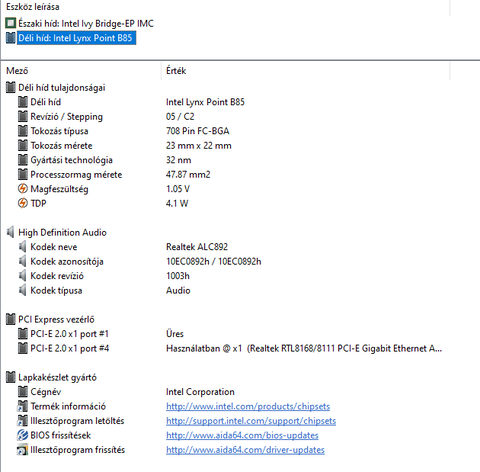This screenshot has height=472, width=480.
Task: Select the 'High Definition Audio' group label
Action: pyautogui.click(x=62, y=232)
